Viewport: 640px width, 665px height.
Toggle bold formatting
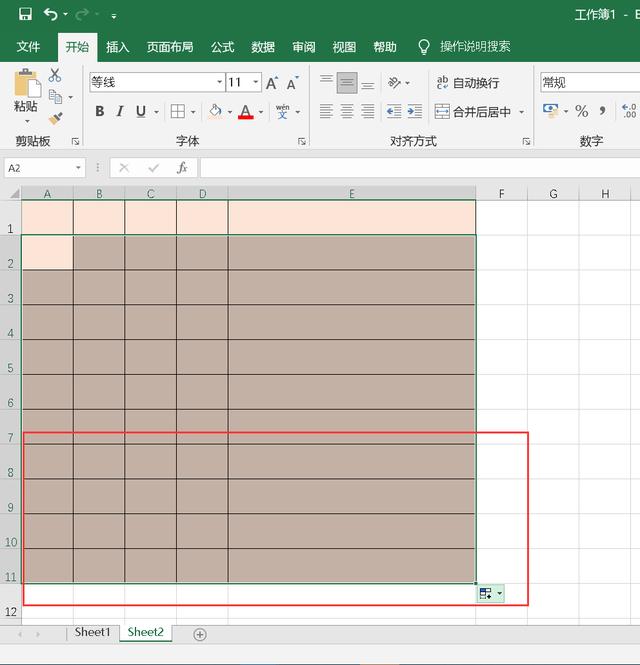(x=100, y=112)
